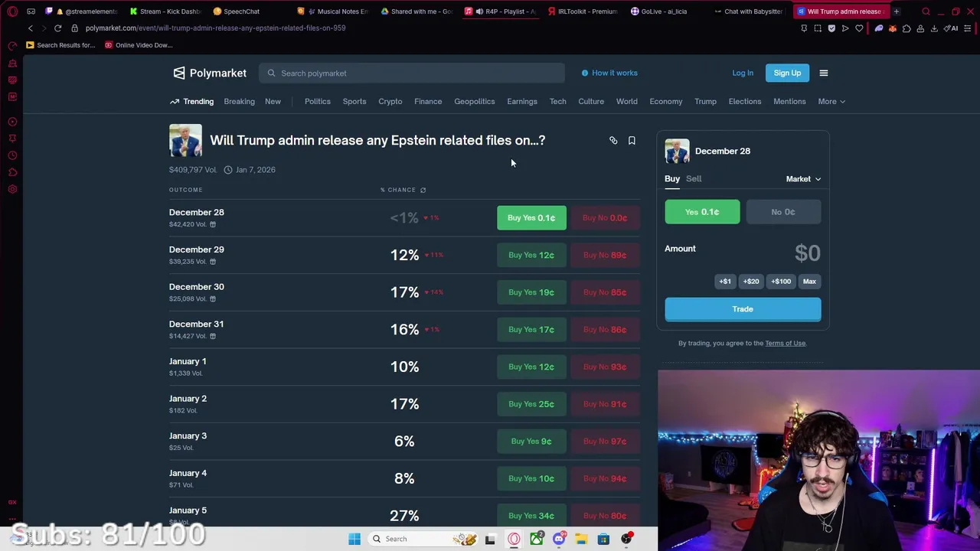The width and height of the screenshot is (980, 551).
Task: Switch the trade panel to Sell
Action: click(694, 178)
